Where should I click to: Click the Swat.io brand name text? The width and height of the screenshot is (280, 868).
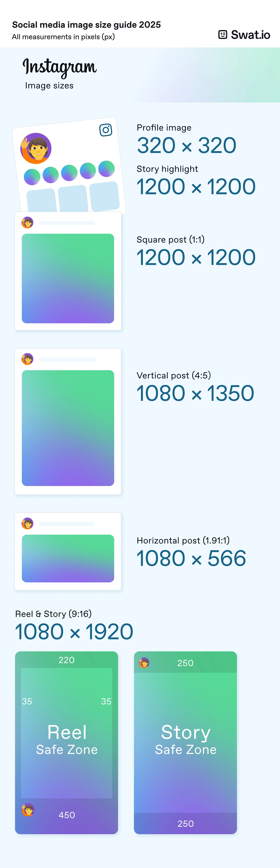[251, 35]
